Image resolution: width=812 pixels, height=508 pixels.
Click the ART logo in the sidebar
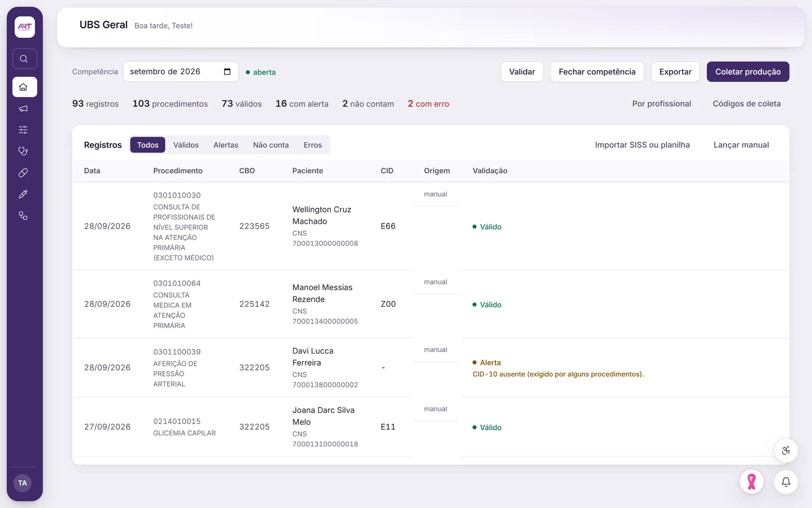pyautogui.click(x=24, y=27)
